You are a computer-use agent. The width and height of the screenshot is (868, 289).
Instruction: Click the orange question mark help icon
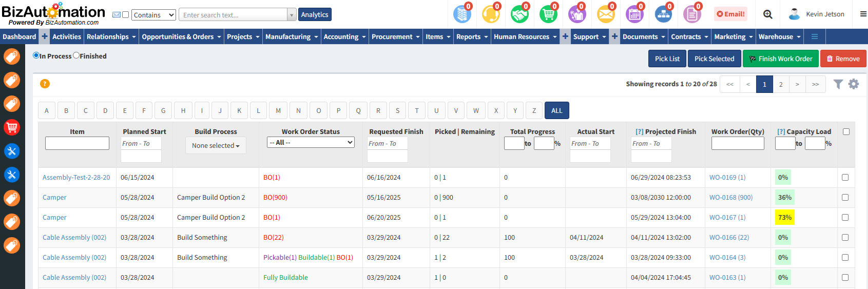[45, 84]
